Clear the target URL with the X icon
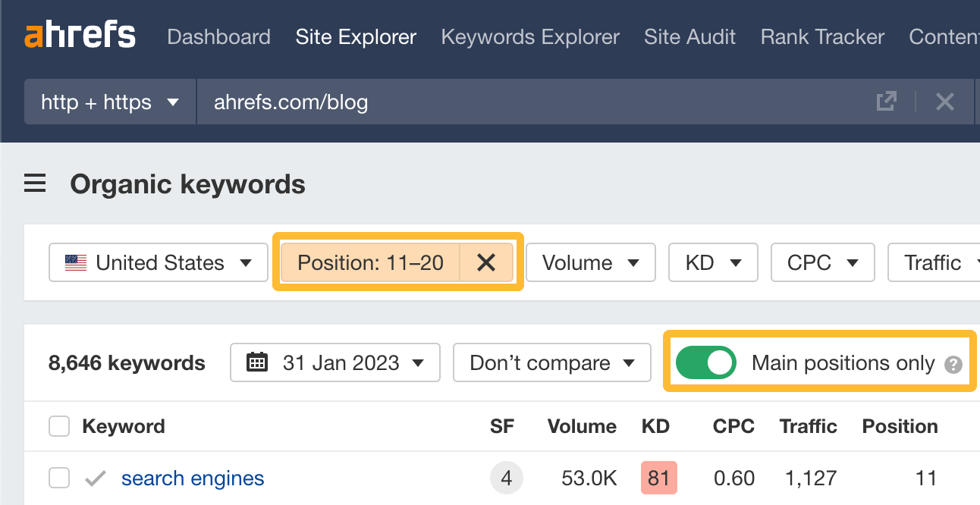 point(944,101)
